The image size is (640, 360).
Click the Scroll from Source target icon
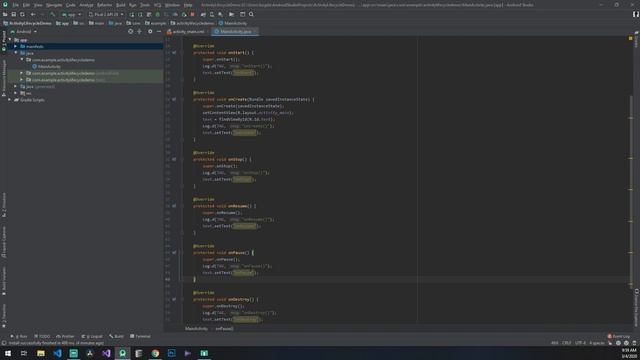click(x=130, y=31)
